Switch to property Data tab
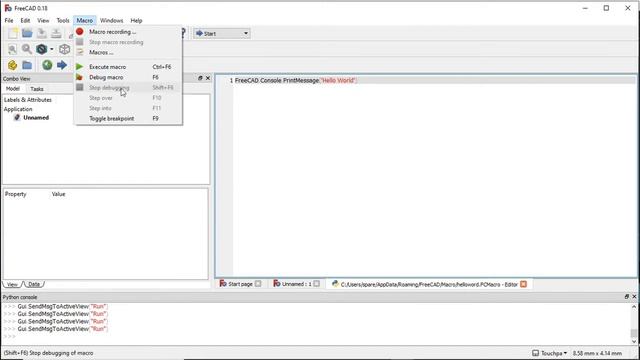Screen dimensions: 640x360 click(34, 284)
